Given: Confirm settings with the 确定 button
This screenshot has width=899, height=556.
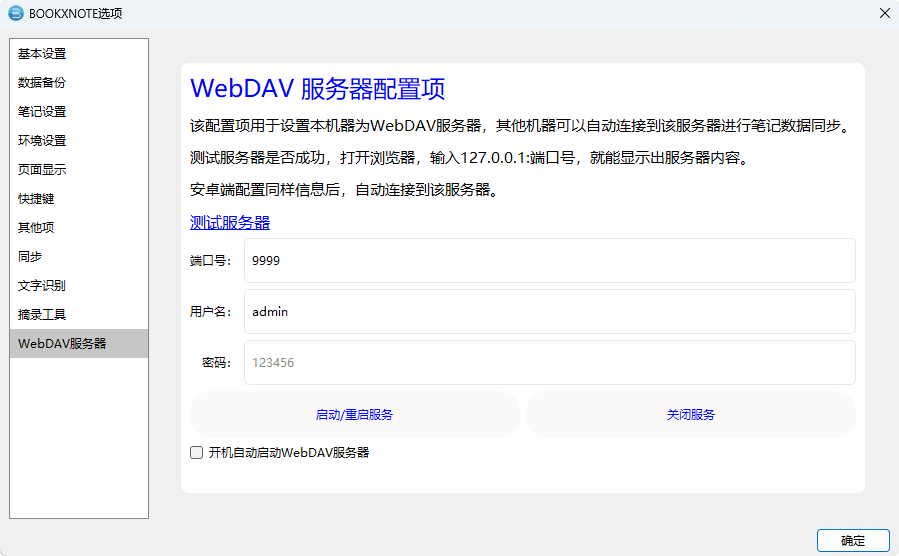Looking at the screenshot, I should click(x=853, y=541).
